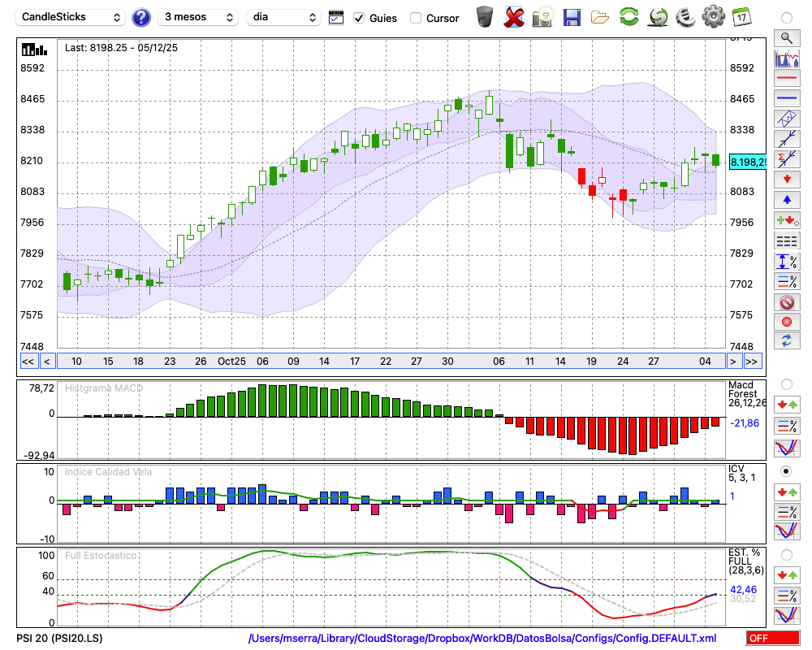Open the dia interval dropdown

283,17
